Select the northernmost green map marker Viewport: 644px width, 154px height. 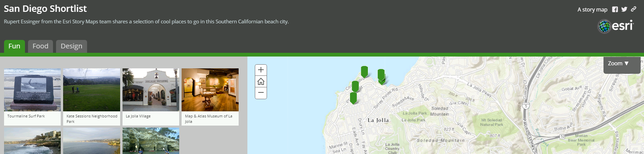364,72
